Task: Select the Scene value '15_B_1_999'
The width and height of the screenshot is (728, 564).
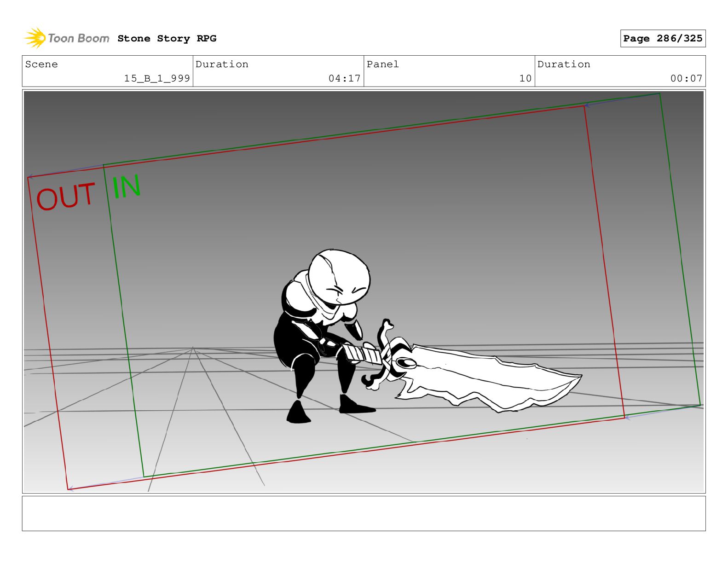Action: pos(157,78)
